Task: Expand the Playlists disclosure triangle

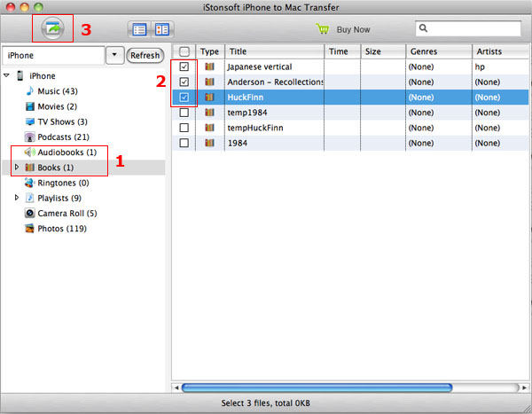Action: point(16,198)
